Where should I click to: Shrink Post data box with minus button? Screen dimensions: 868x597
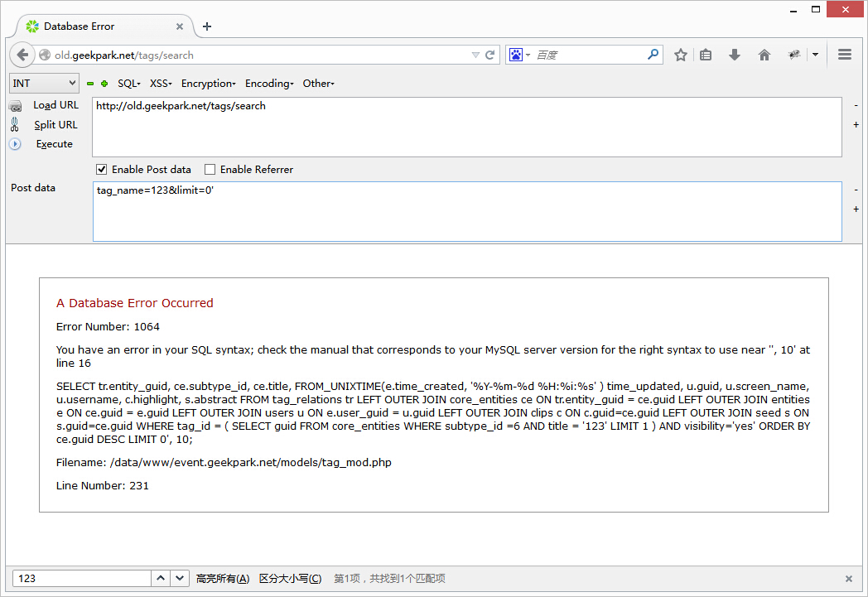coord(856,190)
